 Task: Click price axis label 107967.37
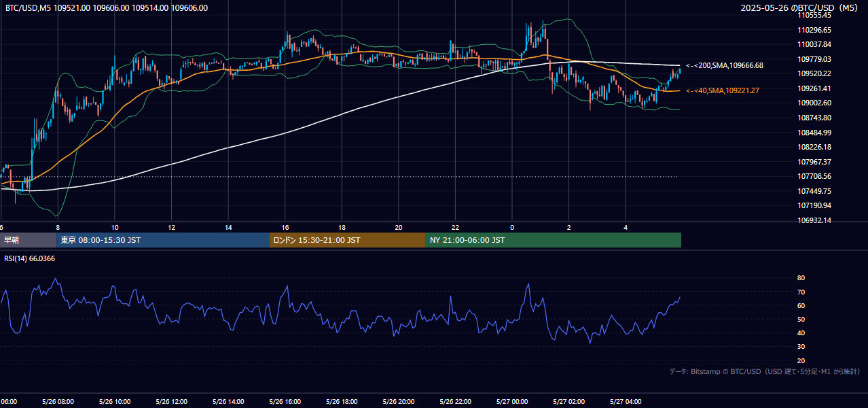pos(814,162)
